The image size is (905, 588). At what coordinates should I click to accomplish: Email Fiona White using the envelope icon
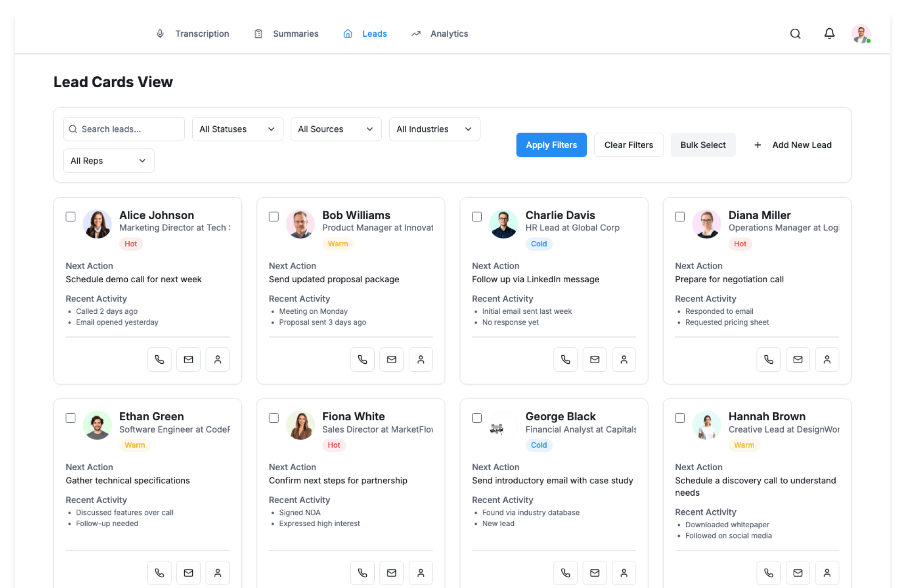[391, 572]
